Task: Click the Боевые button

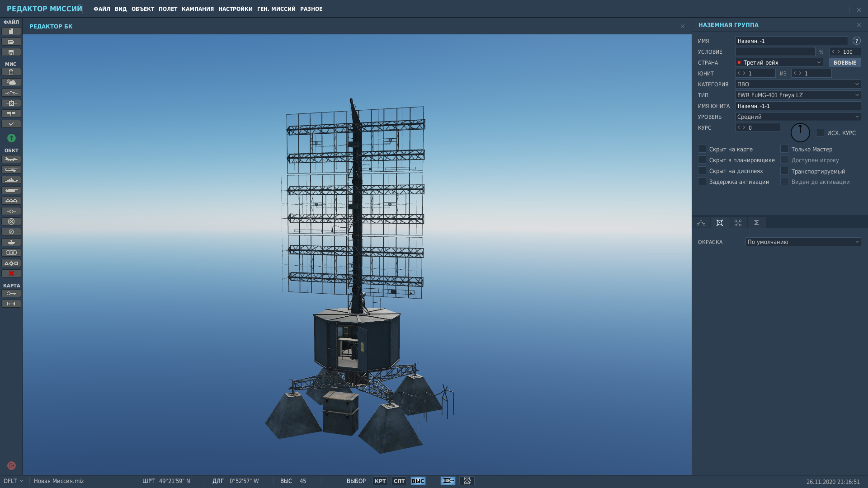Action: coord(844,62)
